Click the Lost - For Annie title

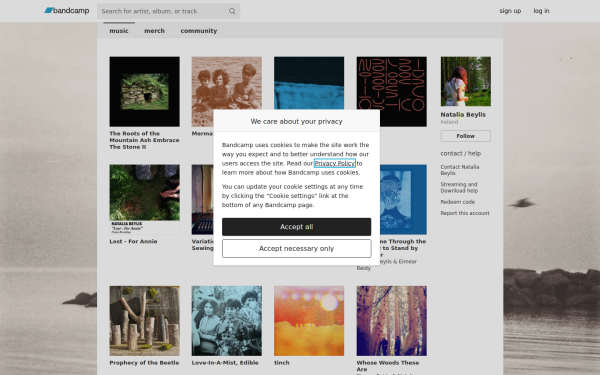pyautogui.click(x=133, y=241)
